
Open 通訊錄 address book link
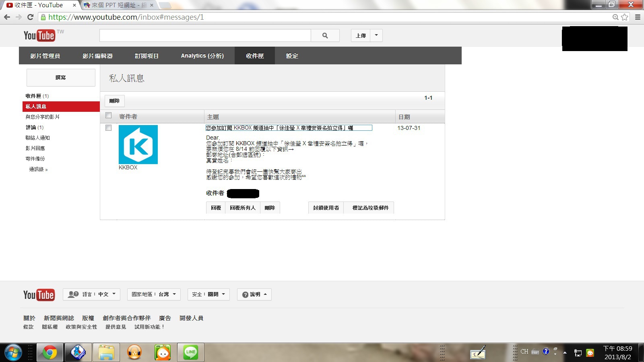pos(38,169)
